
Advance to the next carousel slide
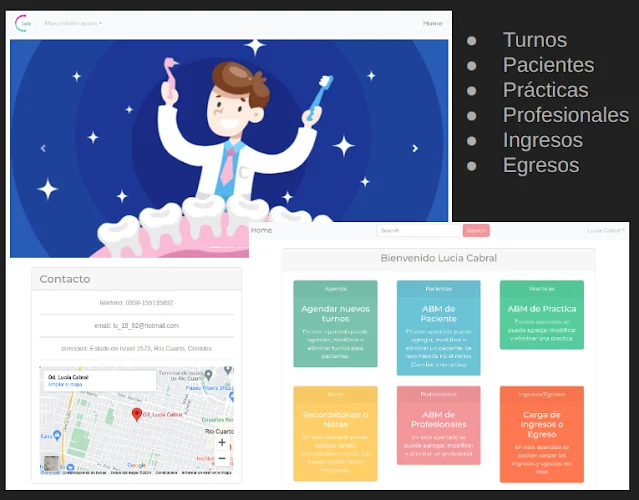(x=415, y=148)
